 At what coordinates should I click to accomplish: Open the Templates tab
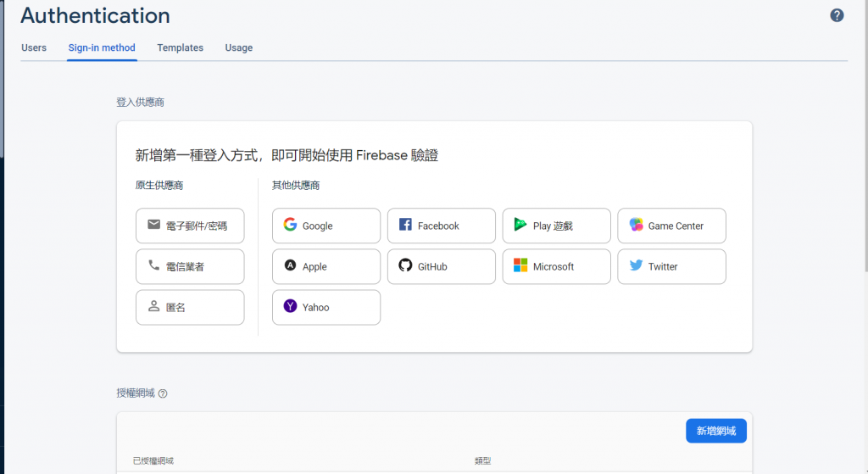pos(180,47)
